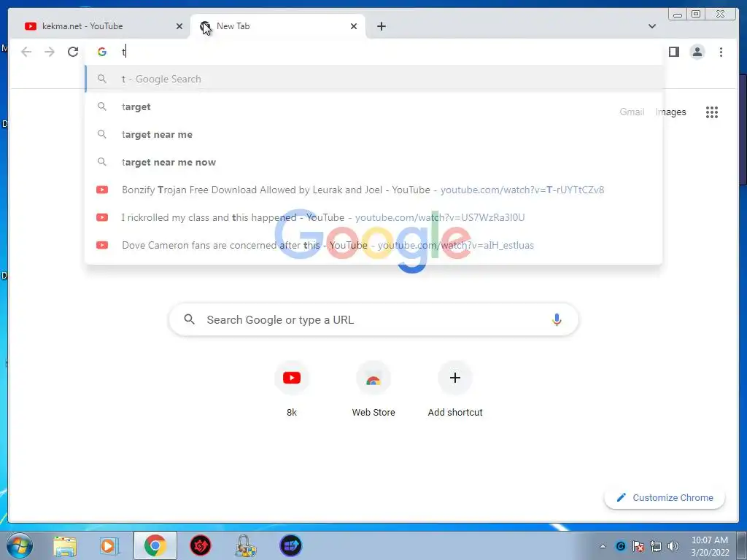This screenshot has width=747, height=560.
Task: Open the padlock taskbar application
Action: click(x=245, y=545)
